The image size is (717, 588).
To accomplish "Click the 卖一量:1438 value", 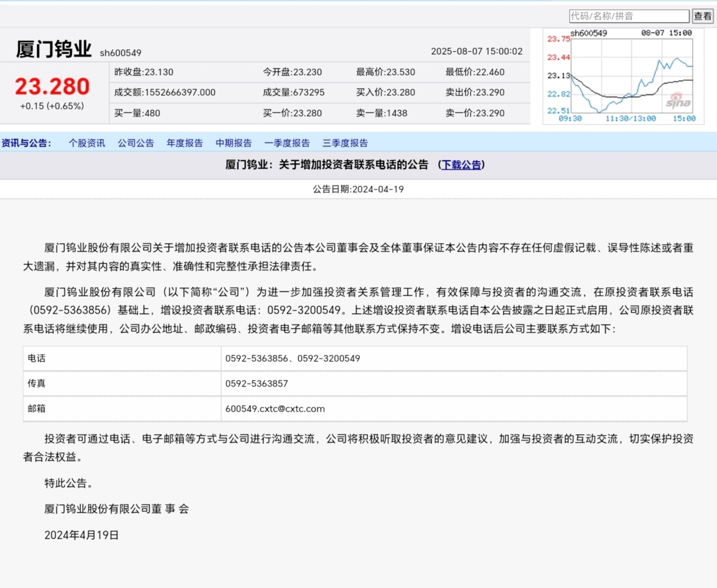I will (382, 113).
